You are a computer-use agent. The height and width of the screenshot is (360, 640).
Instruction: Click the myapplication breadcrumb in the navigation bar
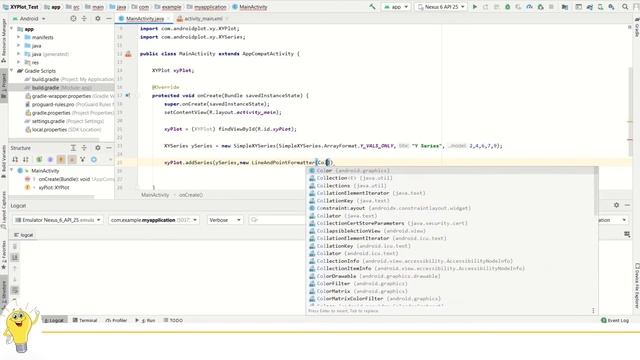pos(207,7)
